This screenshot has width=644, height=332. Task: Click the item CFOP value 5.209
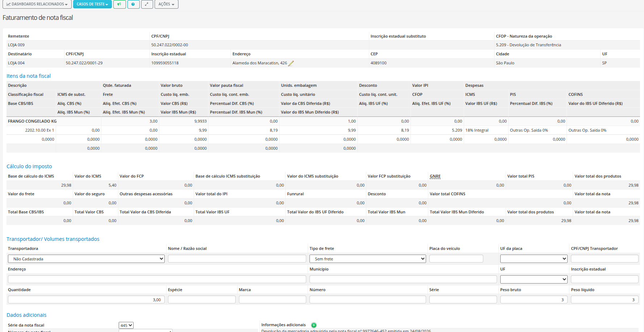pos(457,131)
